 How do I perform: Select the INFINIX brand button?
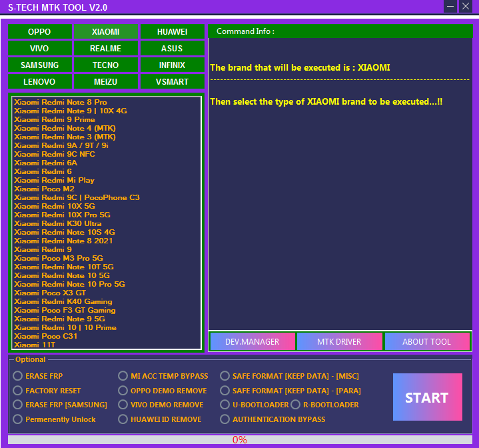[173, 65]
